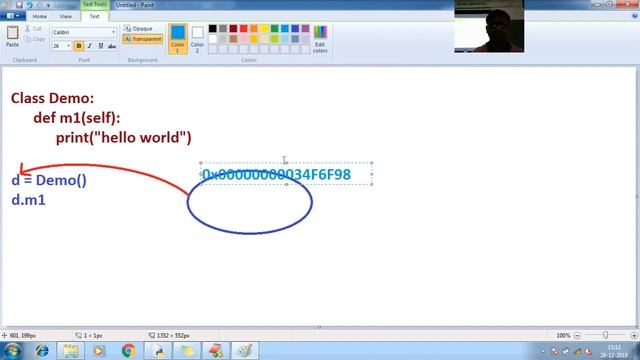This screenshot has width=640, height=360.
Task: Click the zoom slider handle
Action: (605, 335)
